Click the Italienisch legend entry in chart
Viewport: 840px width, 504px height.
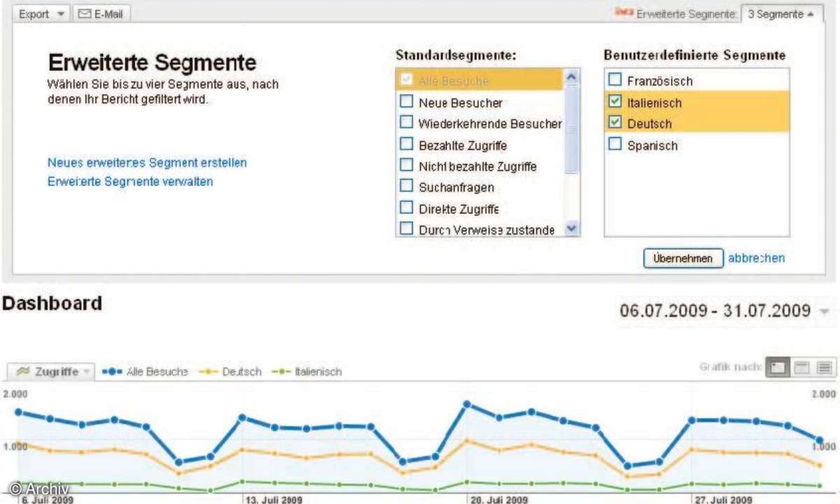click(x=307, y=372)
